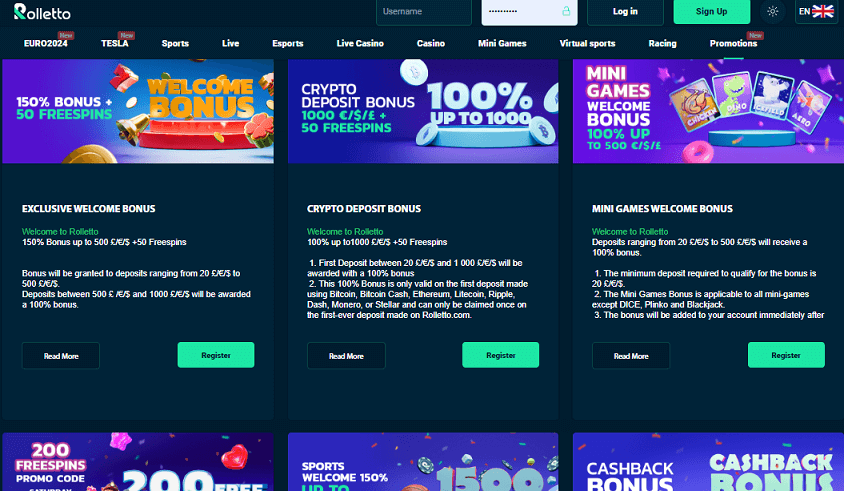
Task: Register for Exclusive Welcome Bonus
Action: tap(216, 355)
